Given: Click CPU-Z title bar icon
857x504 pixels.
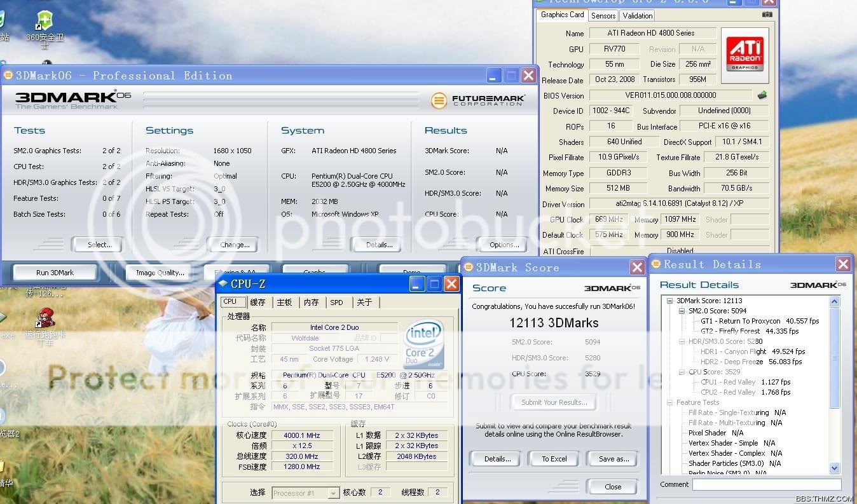Looking at the screenshot, I should 223,283.
